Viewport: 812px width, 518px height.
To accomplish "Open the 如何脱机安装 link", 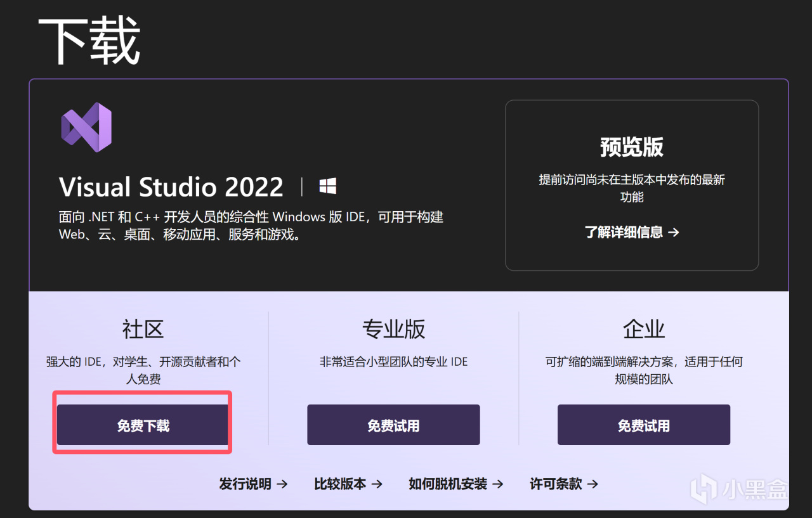I will (x=456, y=484).
